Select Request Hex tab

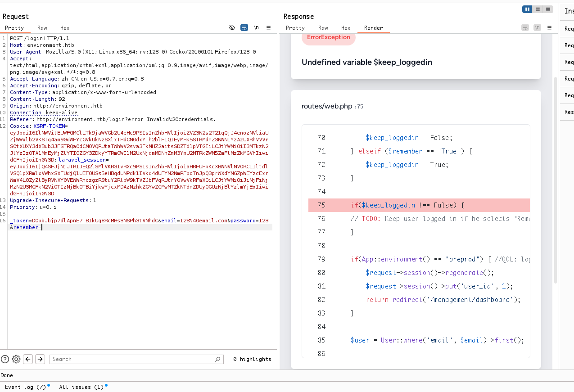(x=65, y=28)
